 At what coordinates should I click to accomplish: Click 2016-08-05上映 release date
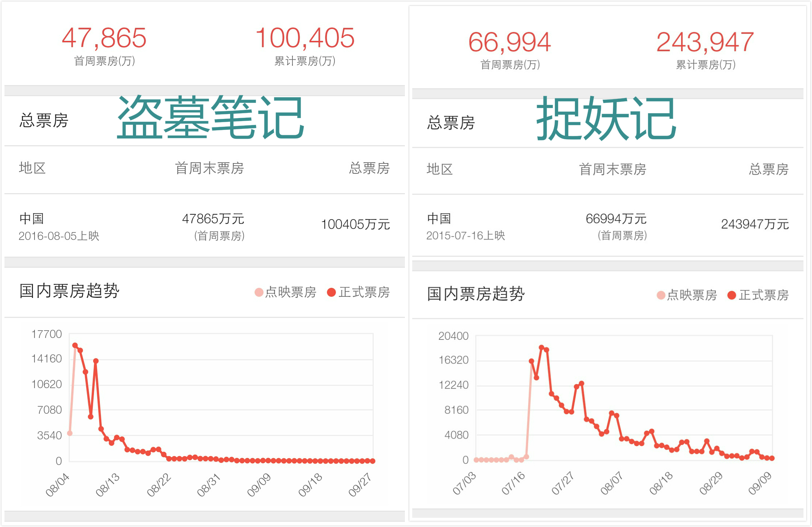(59, 236)
